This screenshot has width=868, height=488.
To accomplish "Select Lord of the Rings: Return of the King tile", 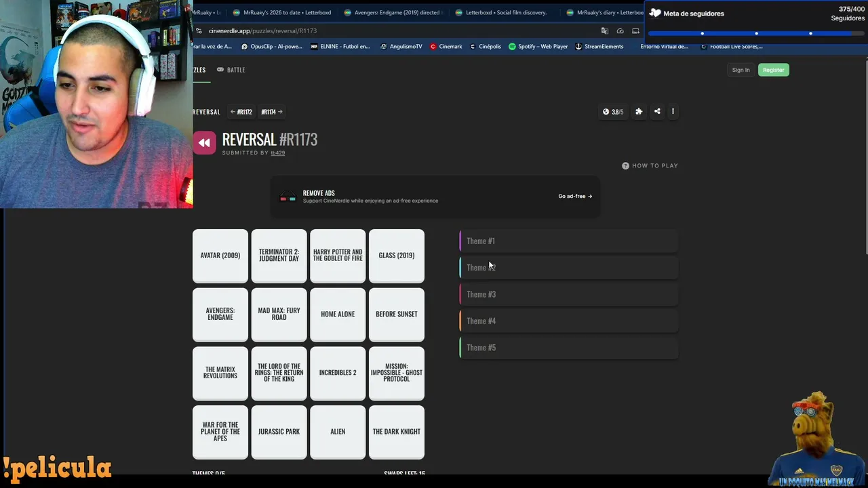I will (x=279, y=373).
